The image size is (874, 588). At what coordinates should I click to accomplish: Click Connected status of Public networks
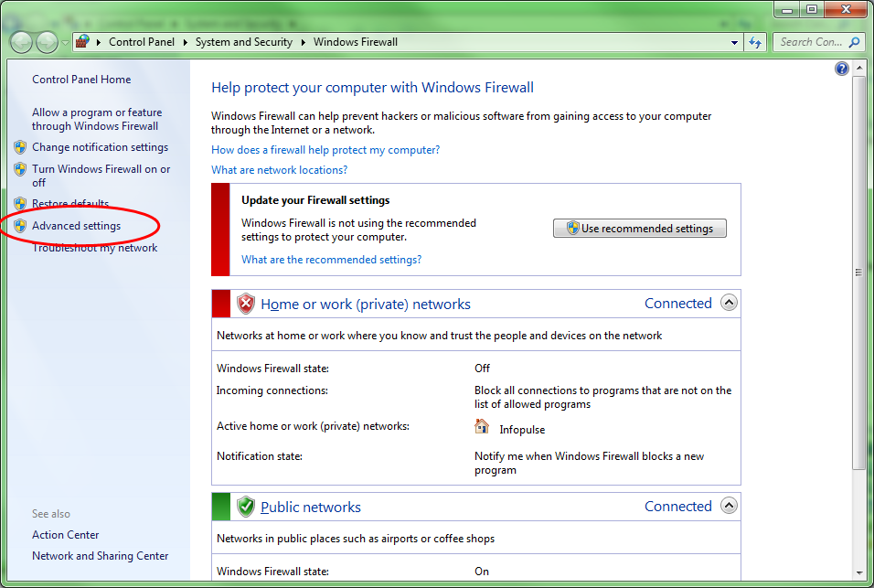[x=677, y=506]
